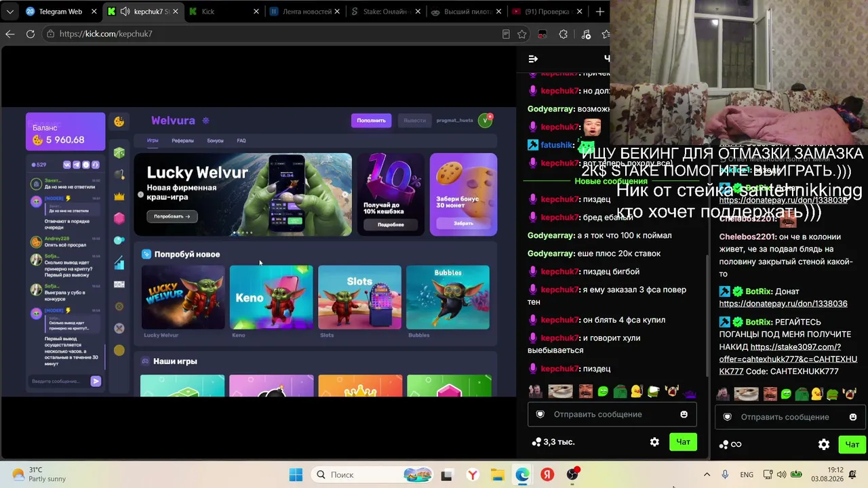Open the Бонусы section in Welvura
Viewport: 868px width, 488px height.
point(215,141)
